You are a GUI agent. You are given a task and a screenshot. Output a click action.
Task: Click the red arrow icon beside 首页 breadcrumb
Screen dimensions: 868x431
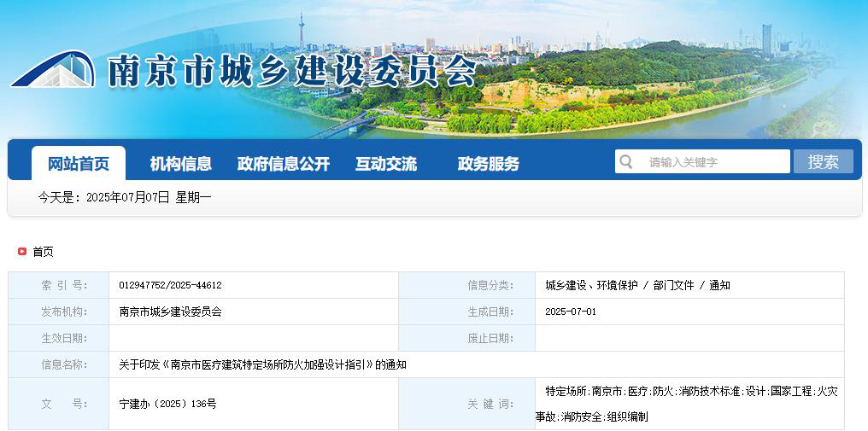22,252
